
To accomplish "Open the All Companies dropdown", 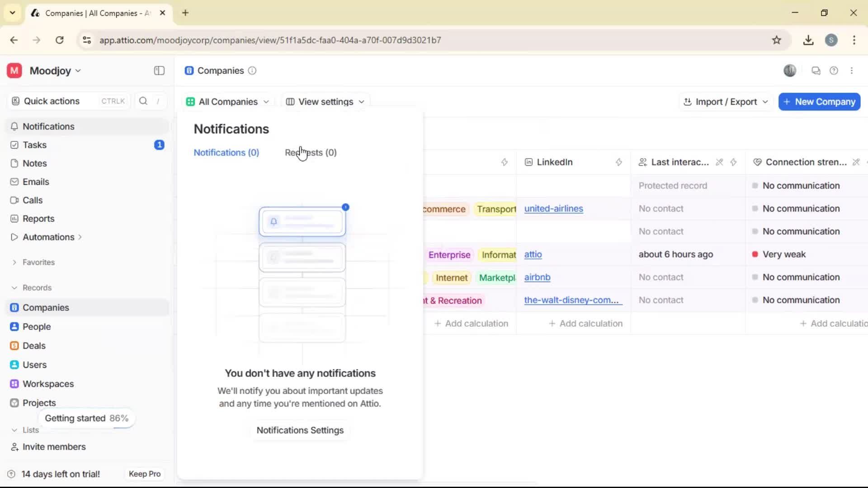I will 227,101.
